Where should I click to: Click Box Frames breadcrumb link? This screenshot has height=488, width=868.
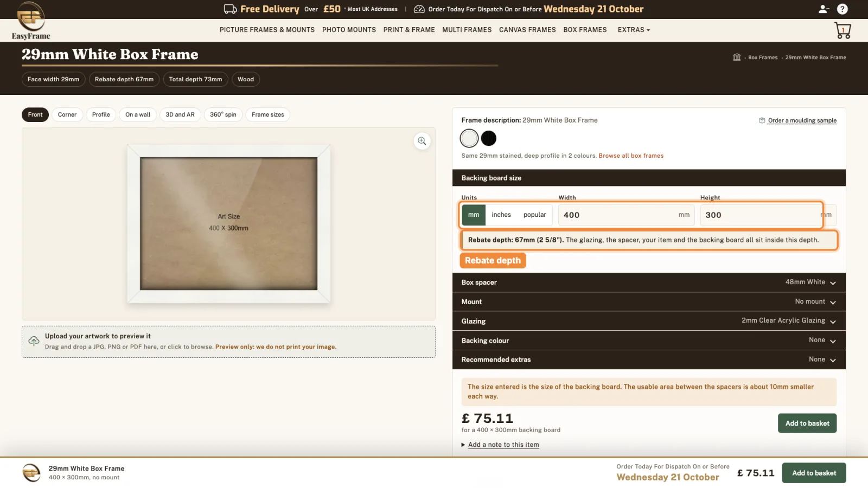click(x=763, y=57)
